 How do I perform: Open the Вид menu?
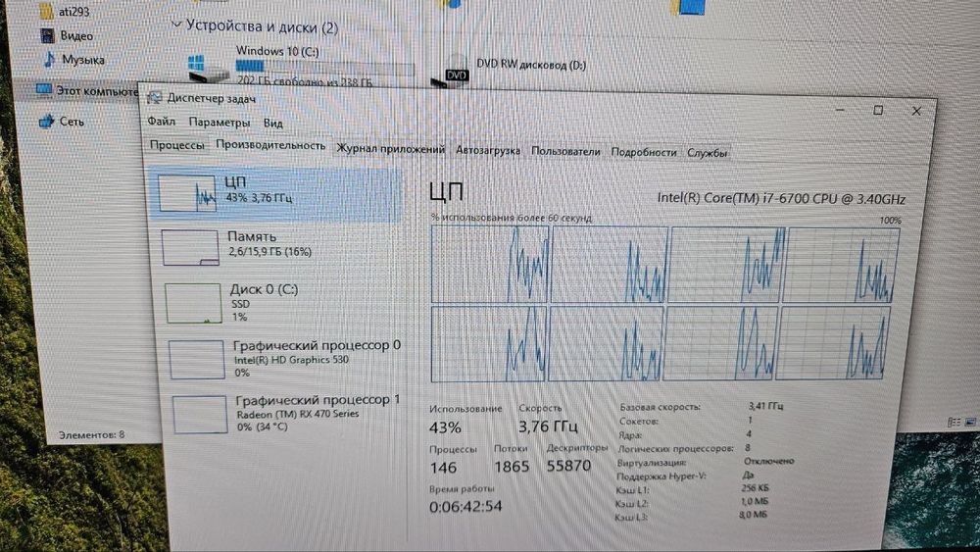[272, 124]
